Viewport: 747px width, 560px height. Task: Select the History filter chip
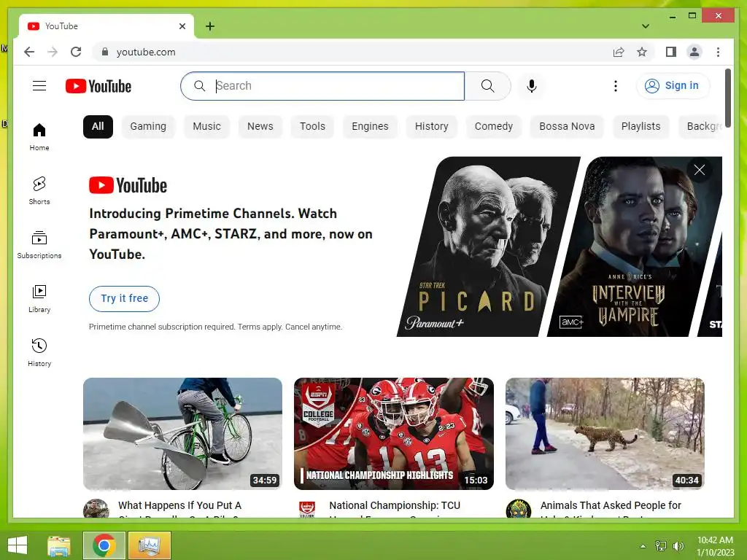432,127
